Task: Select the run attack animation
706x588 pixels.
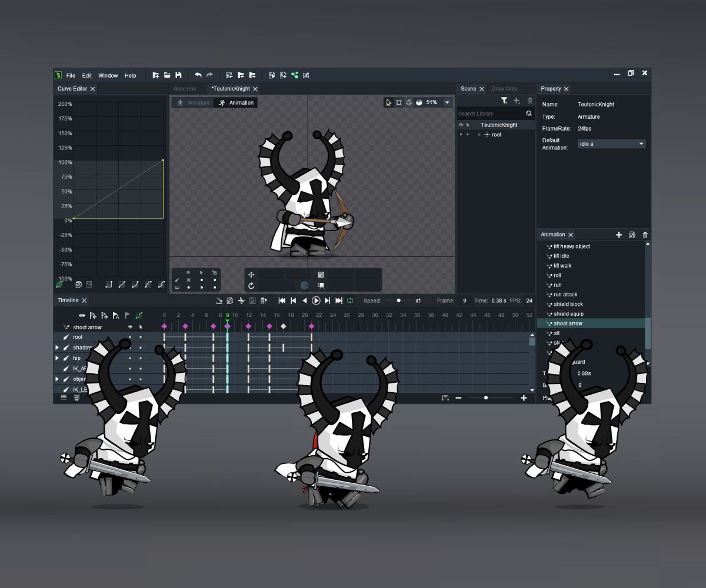Action: coord(565,295)
